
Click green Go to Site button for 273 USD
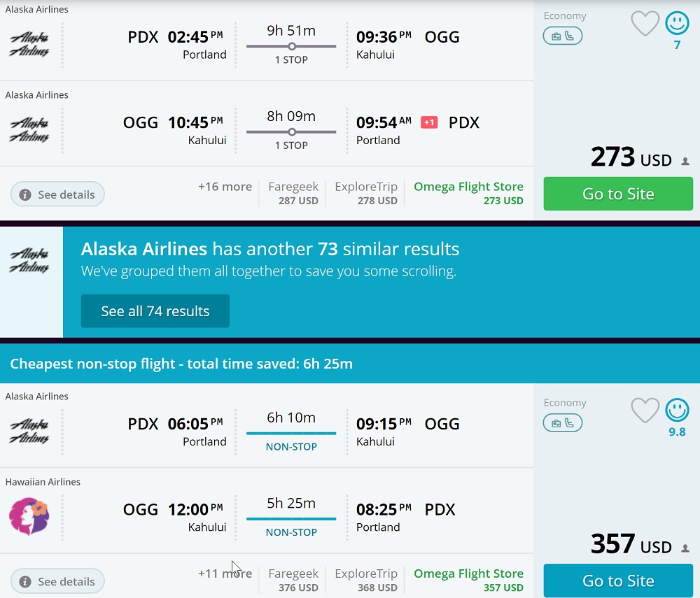[x=618, y=194]
